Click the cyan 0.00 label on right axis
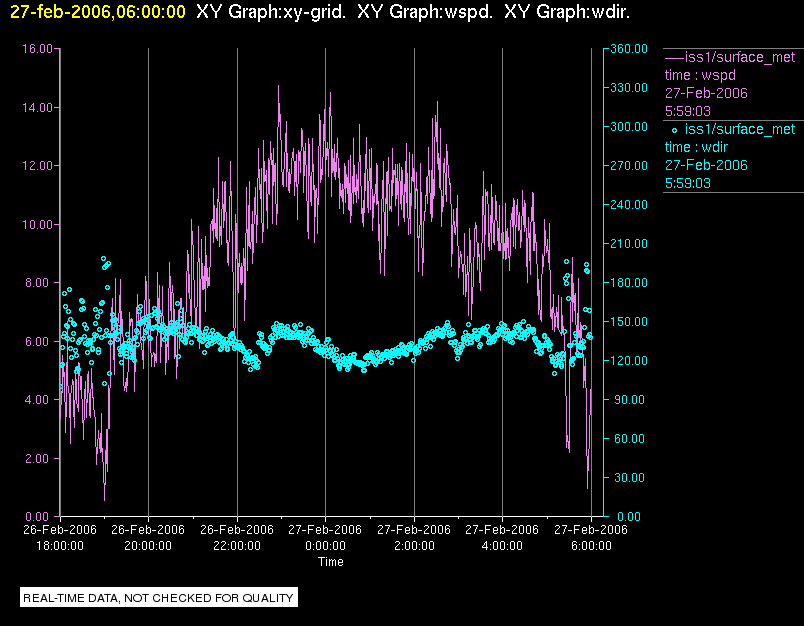Viewport: 804px width, 626px height. pos(628,517)
